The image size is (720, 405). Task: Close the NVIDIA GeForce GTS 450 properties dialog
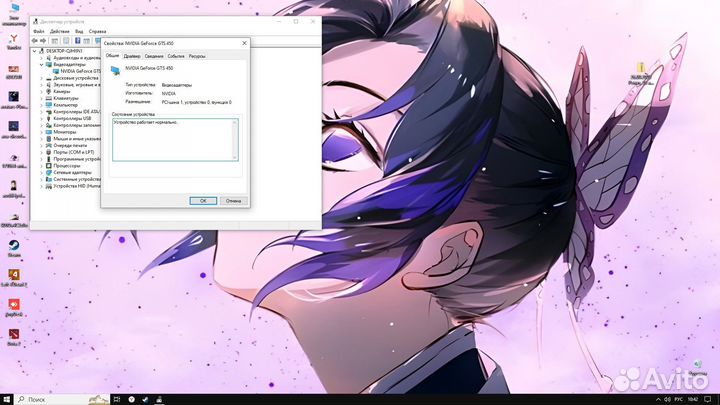(x=244, y=43)
